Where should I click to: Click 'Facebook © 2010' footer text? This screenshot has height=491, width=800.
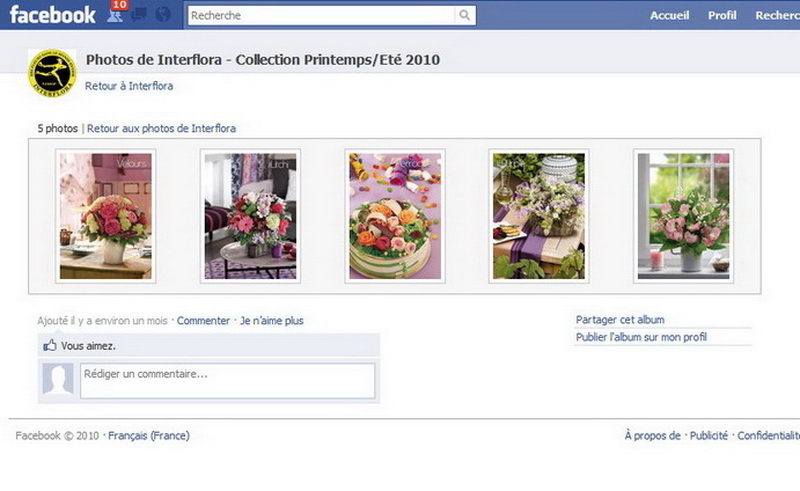(x=57, y=435)
